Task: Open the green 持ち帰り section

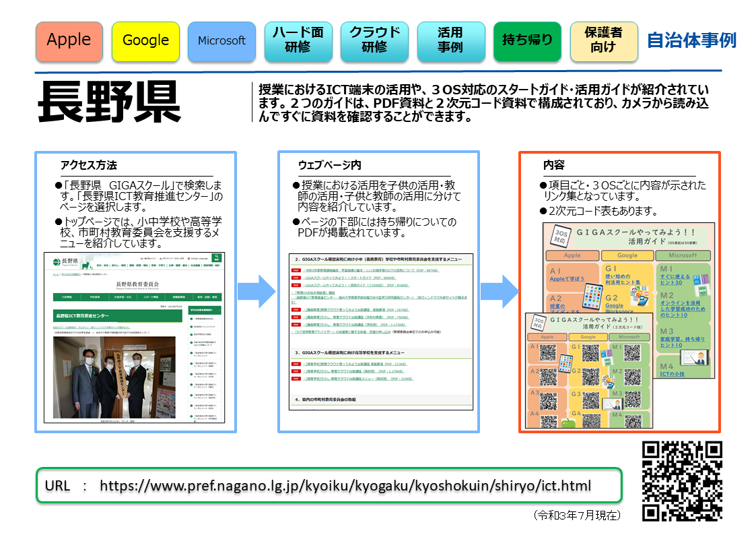Action: click(528, 42)
